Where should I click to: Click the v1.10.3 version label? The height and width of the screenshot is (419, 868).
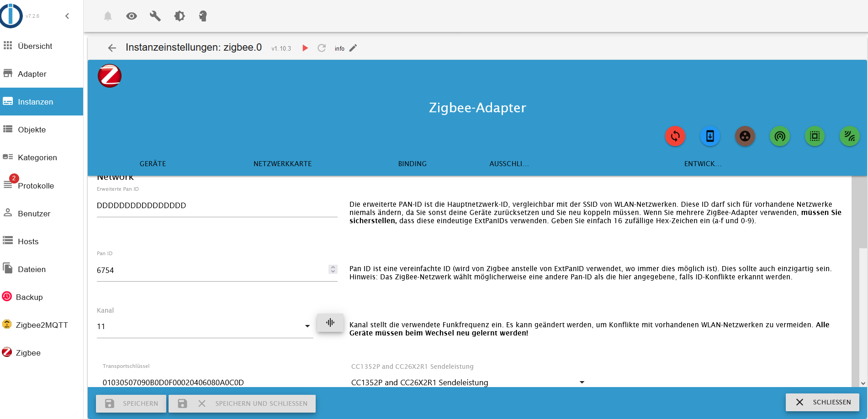(x=281, y=48)
